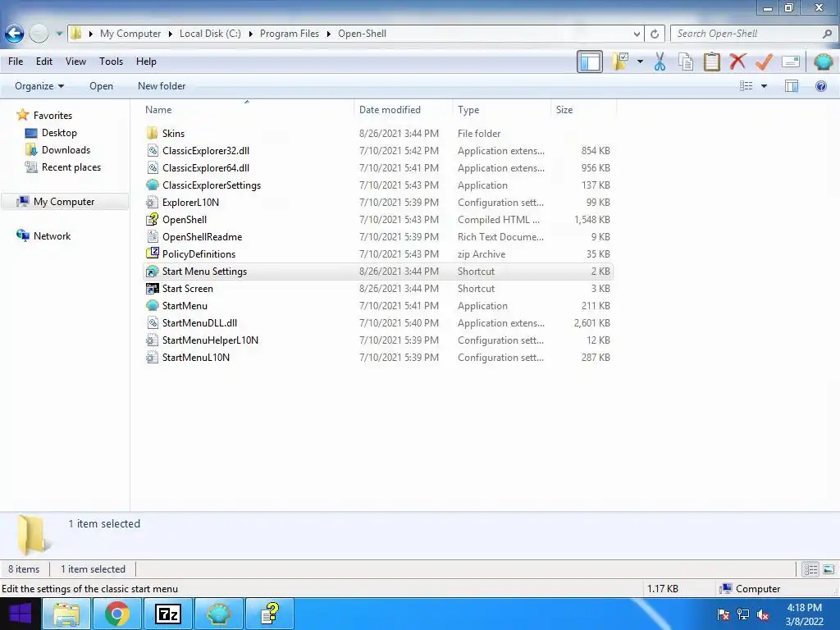Expand the view options dropdown arrow

coord(764,86)
